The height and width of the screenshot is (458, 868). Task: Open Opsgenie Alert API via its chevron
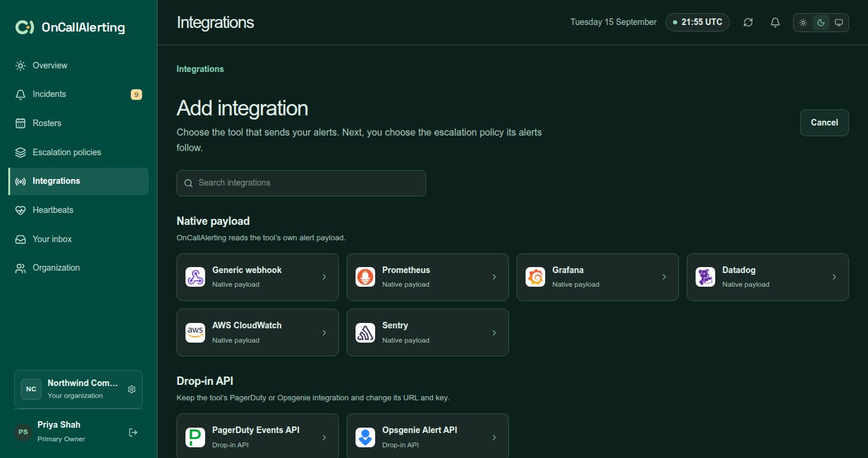[494, 437]
